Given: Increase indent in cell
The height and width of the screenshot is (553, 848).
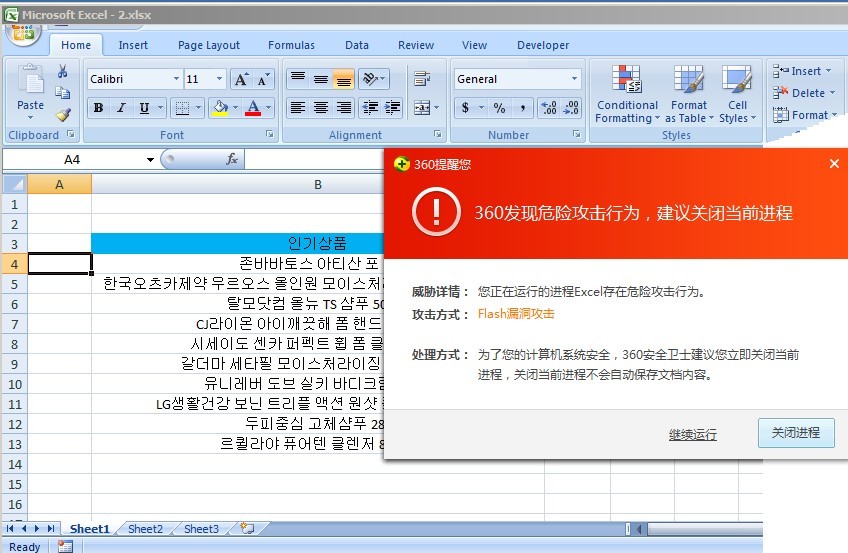Looking at the screenshot, I should tap(393, 108).
